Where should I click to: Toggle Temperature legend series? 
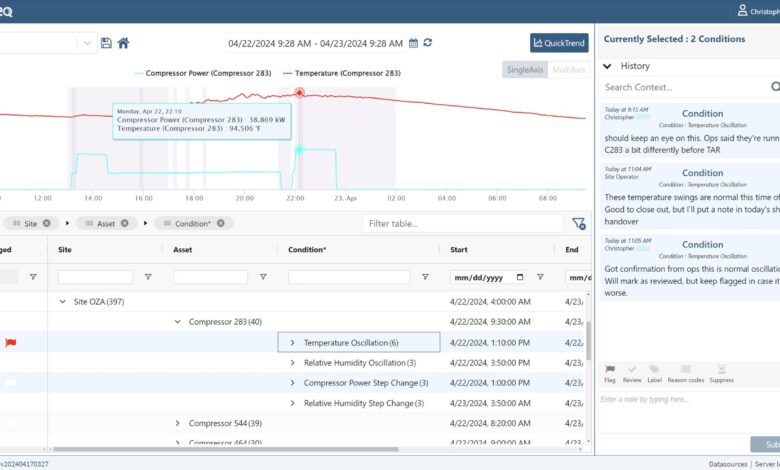coord(342,73)
